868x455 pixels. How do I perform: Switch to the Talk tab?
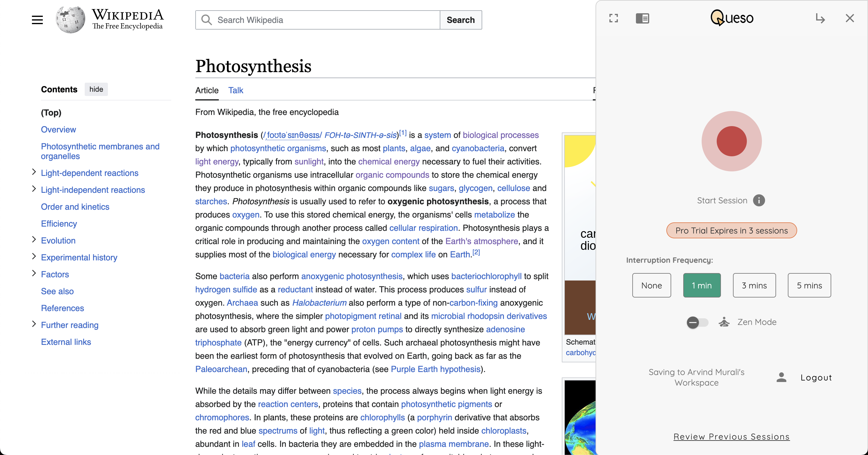coord(235,90)
